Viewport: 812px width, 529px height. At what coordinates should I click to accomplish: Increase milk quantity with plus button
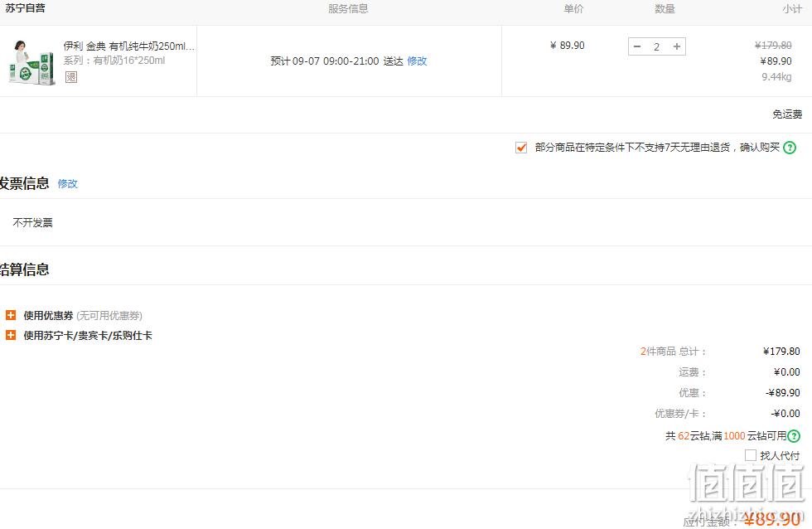[676, 46]
